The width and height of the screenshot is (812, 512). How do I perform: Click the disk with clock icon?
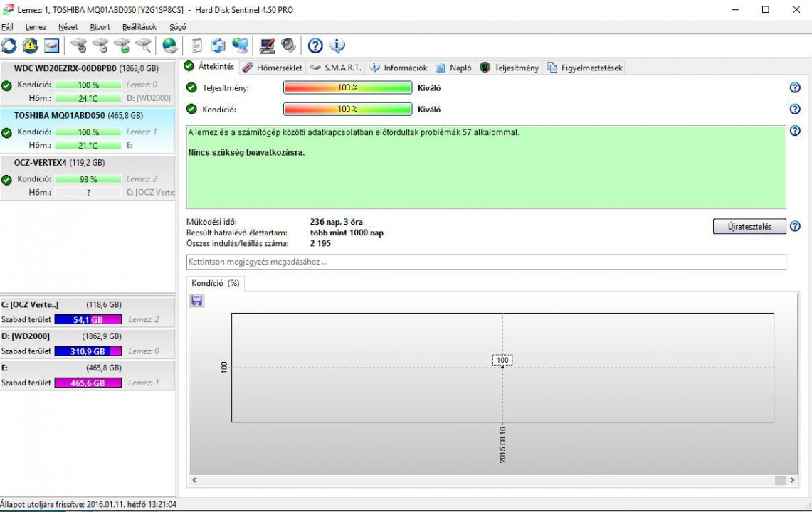click(100, 46)
